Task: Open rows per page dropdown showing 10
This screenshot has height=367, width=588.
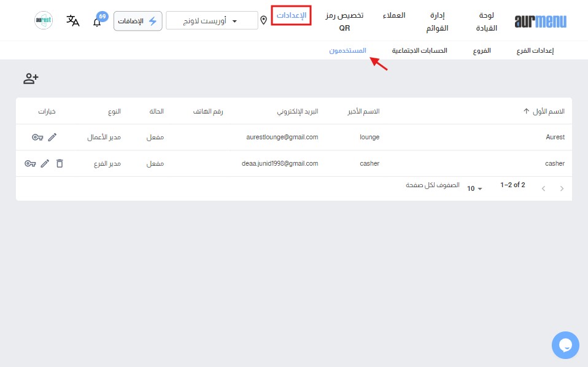Action: (474, 188)
